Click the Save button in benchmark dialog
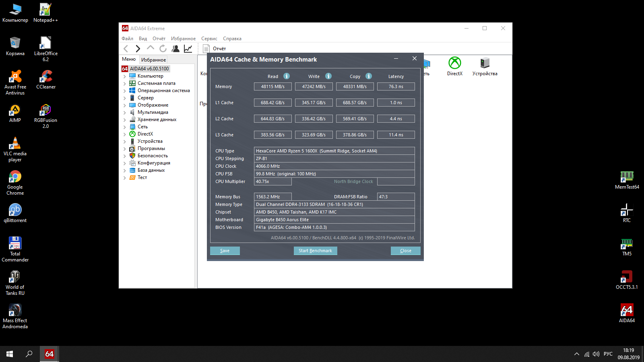The height and width of the screenshot is (362, 644). 225,251
